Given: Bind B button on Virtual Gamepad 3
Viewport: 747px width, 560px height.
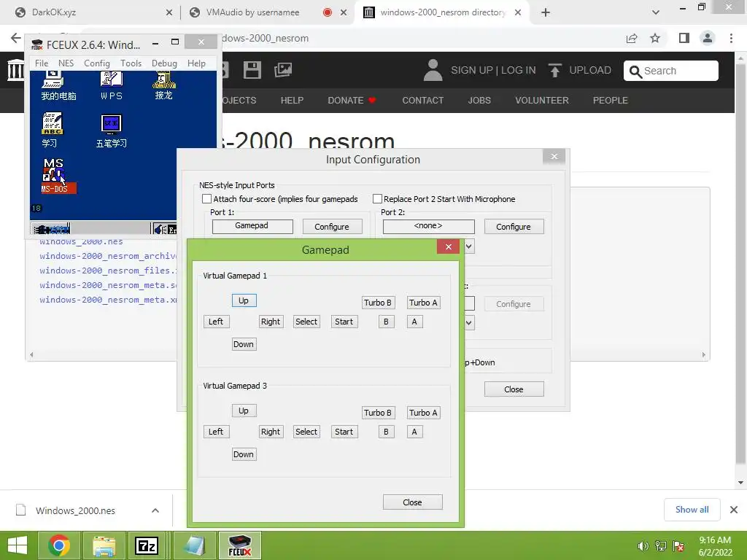Looking at the screenshot, I should pyautogui.click(x=387, y=432).
